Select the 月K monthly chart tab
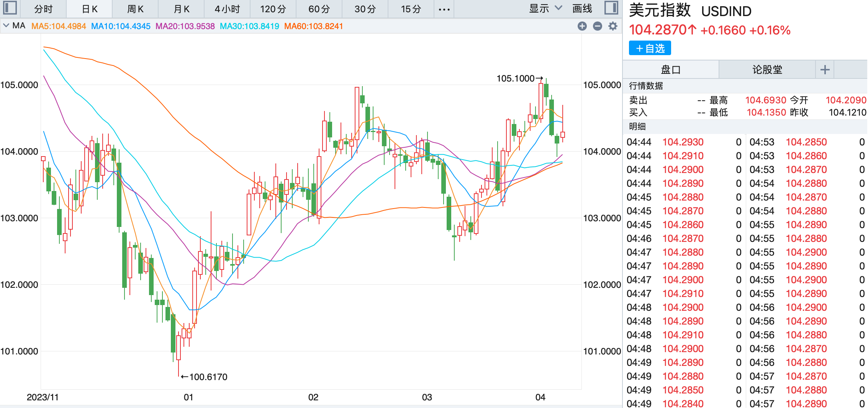This screenshot has height=408, width=868. click(181, 9)
